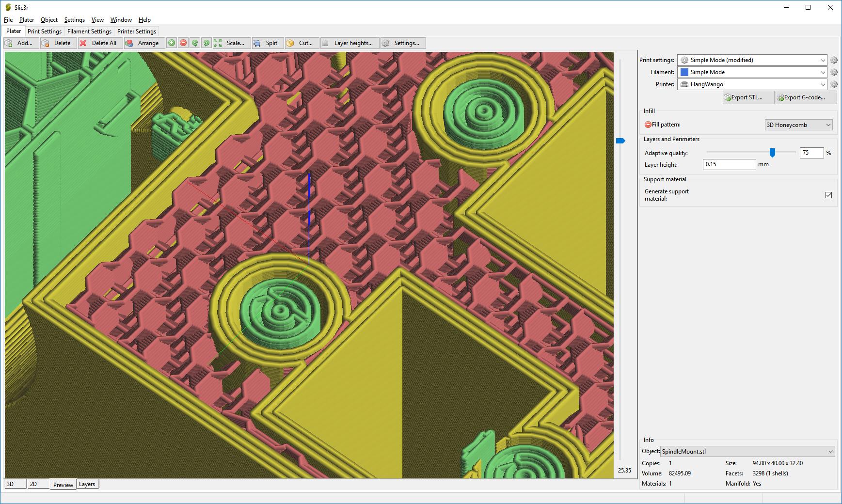This screenshot has height=504, width=842.
Task: Expand the Fill pattern 3D Honeycomb dropdown
Action: (798, 125)
